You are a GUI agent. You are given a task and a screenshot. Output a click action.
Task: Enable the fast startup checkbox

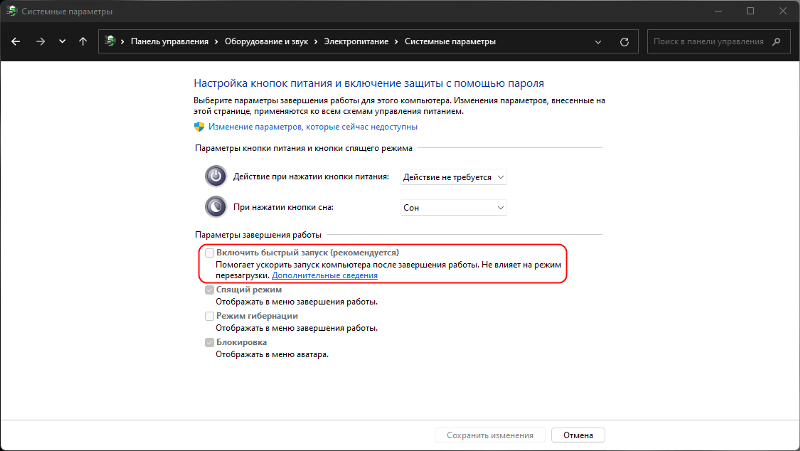209,254
